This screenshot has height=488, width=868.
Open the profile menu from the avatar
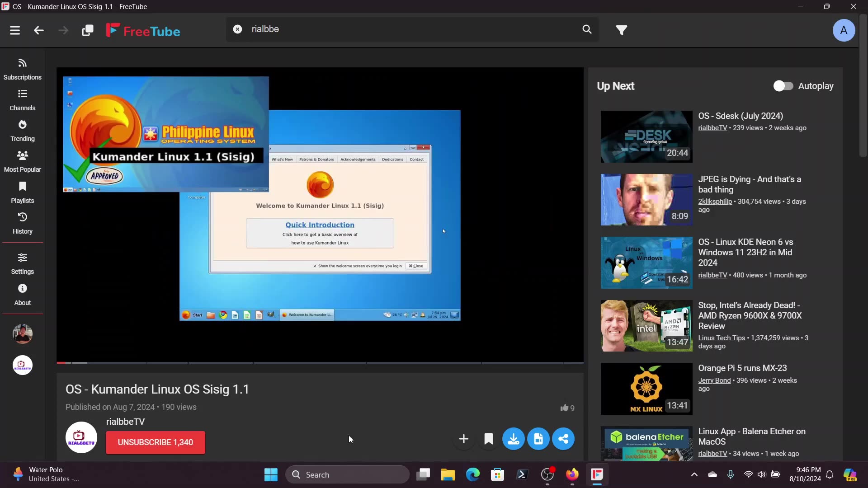click(844, 30)
